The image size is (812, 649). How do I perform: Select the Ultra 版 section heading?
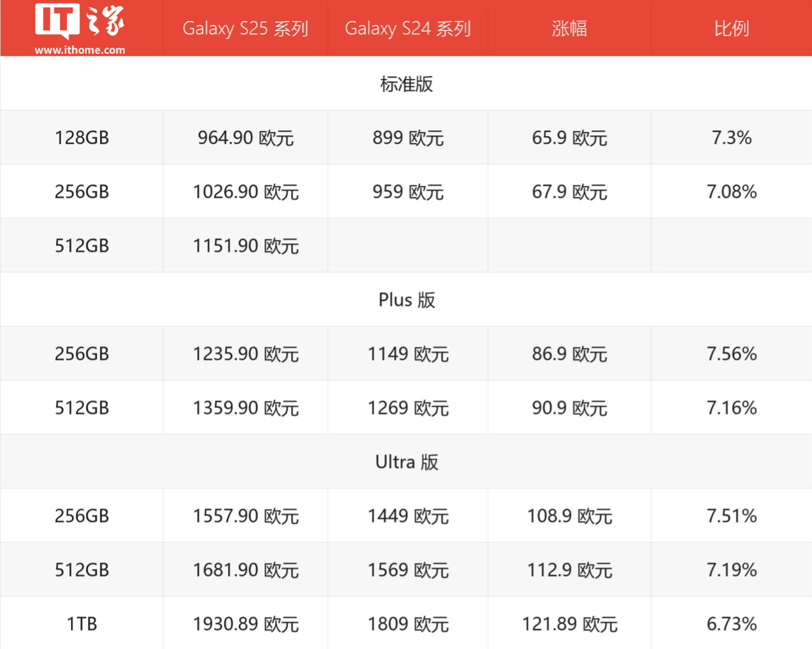[406, 462]
